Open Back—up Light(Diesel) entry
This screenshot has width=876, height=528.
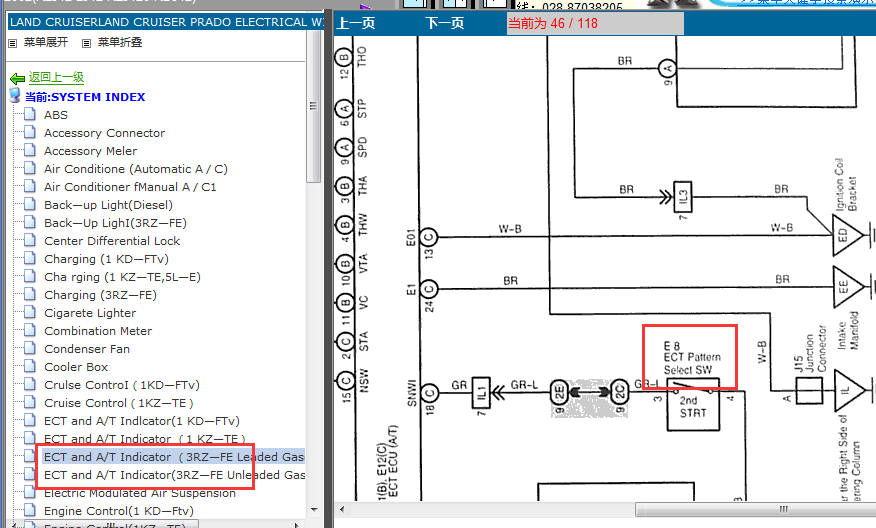click(x=108, y=205)
